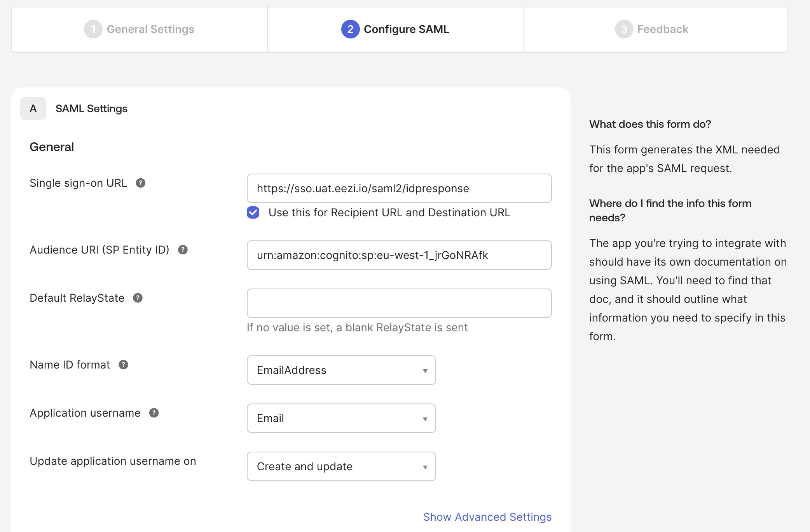This screenshot has width=810, height=532.
Task: Click section A badge for SAML Settings
Action: [x=33, y=108]
